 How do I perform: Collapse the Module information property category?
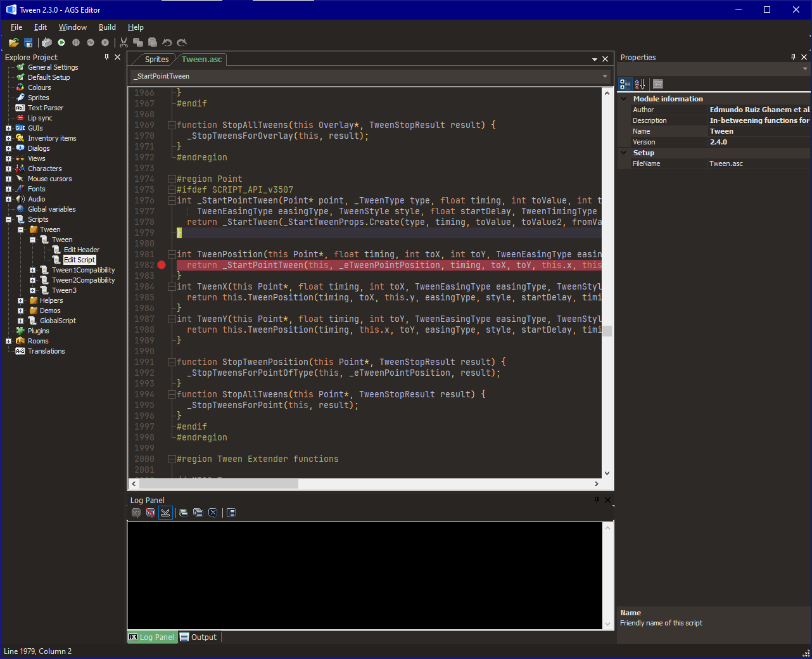point(624,99)
